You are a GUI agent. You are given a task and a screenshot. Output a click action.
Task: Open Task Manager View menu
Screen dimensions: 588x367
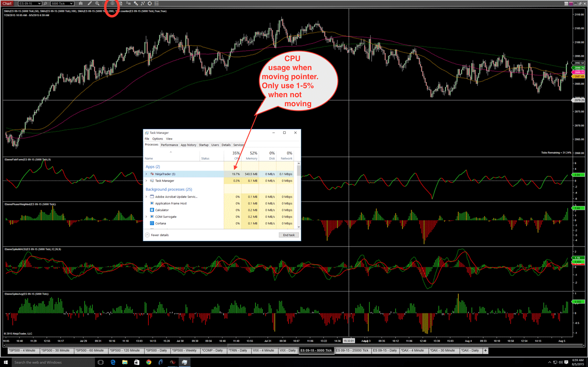(x=169, y=139)
